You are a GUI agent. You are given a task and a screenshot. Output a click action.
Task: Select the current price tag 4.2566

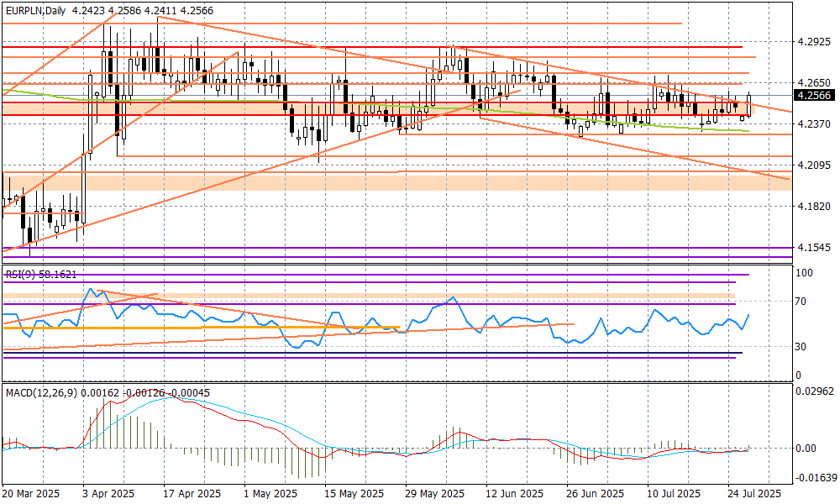click(814, 95)
